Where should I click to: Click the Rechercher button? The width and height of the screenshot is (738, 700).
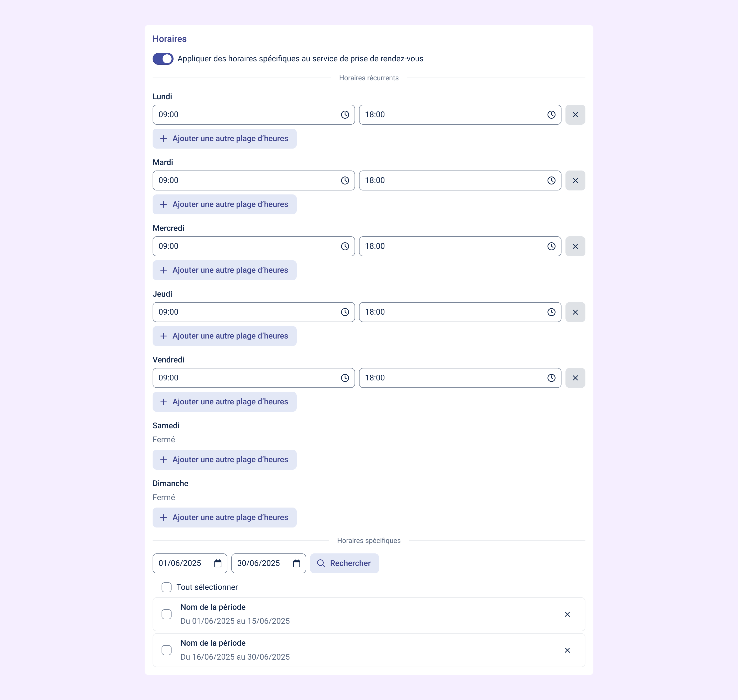pyautogui.click(x=344, y=563)
